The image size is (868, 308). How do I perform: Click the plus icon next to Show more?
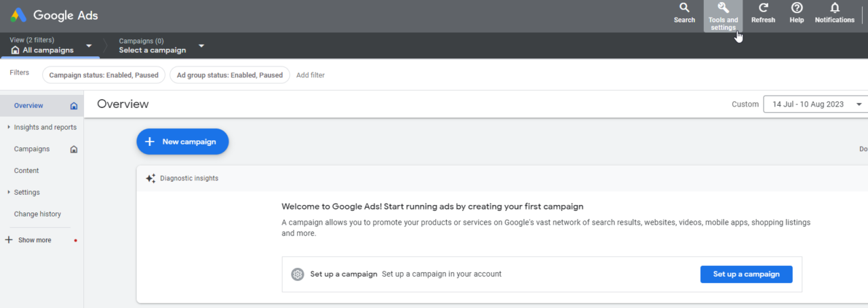click(9, 239)
